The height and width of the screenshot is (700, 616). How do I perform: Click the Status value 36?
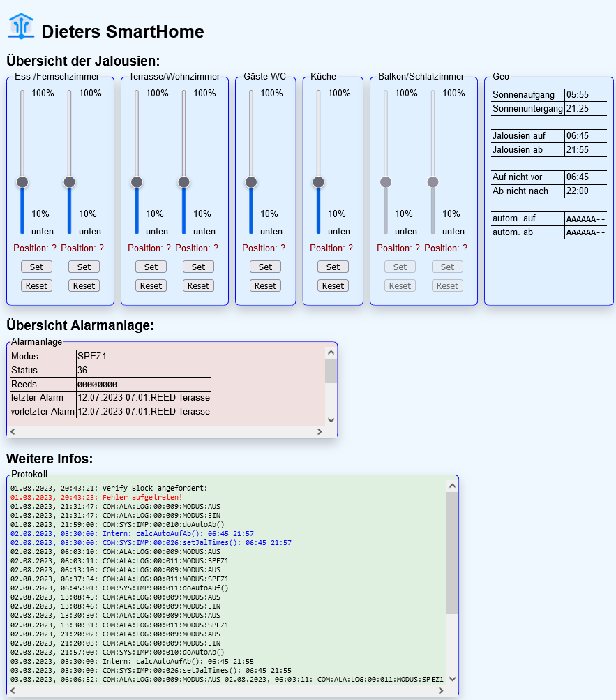coord(82,370)
